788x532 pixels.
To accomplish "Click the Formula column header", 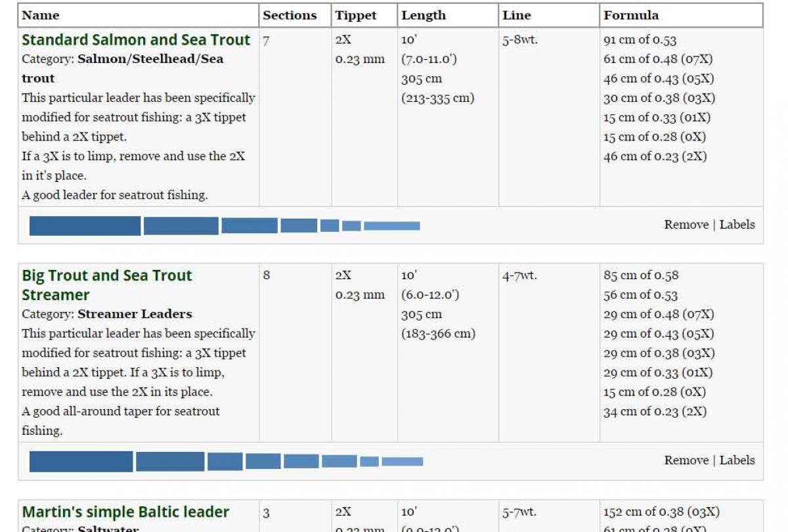I will [631, 16].
